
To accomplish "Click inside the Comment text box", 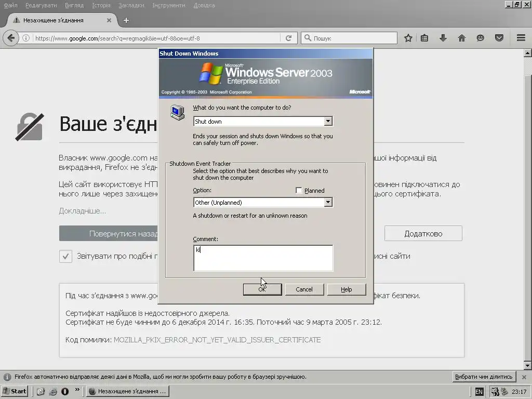I will point(263,258).
